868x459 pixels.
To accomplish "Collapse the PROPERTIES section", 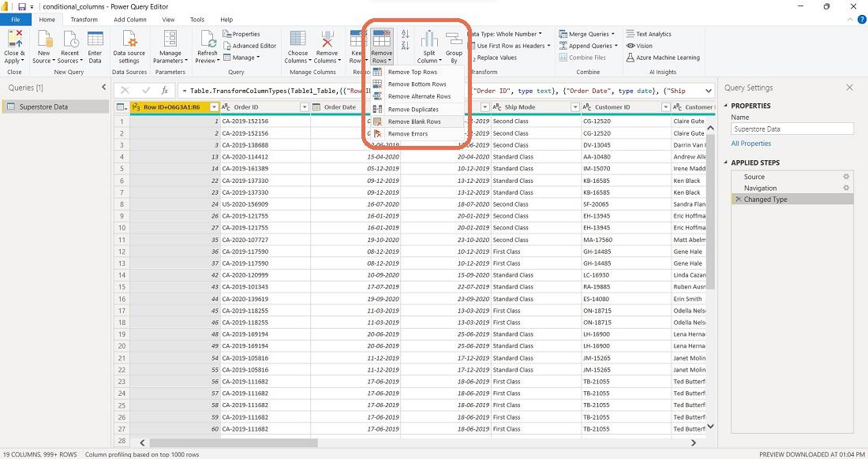I will (x=726, y=106).
